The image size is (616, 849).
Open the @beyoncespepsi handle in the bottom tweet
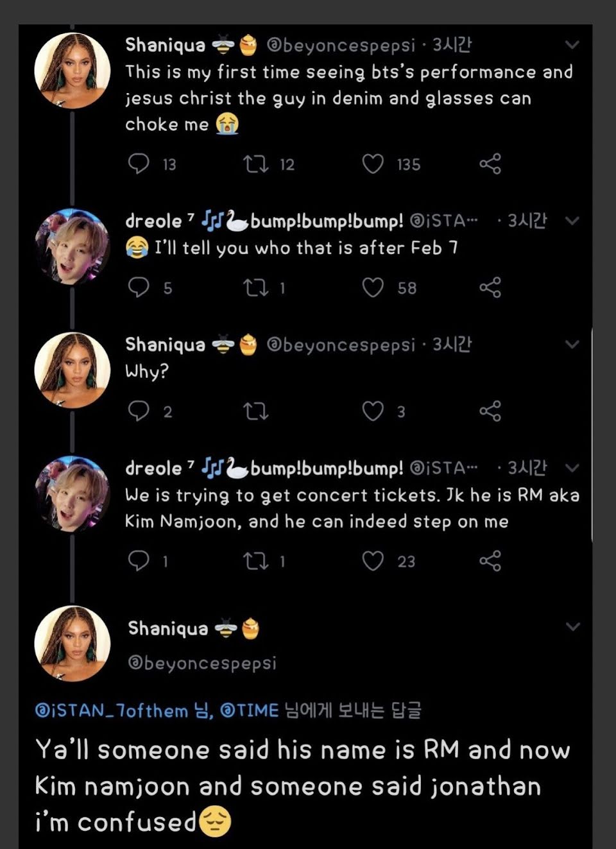click(202, 662)
